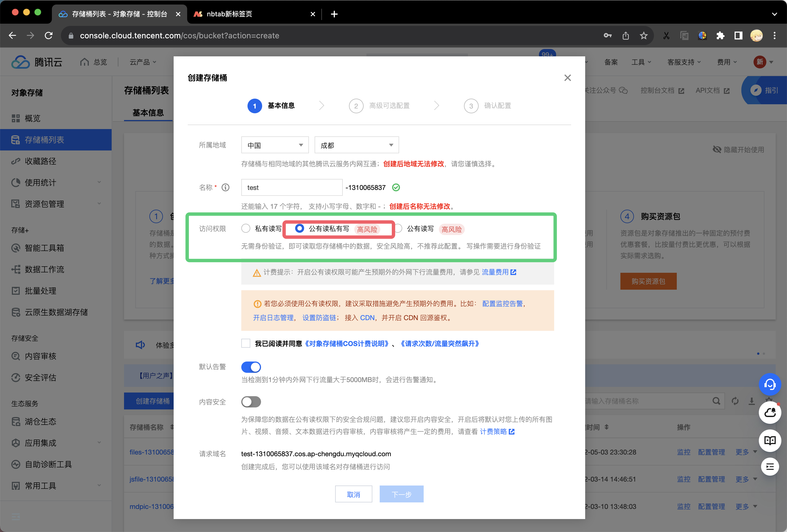Select 公有读私有写 access radio
This screenshot has height=532, width=787.
299,229
